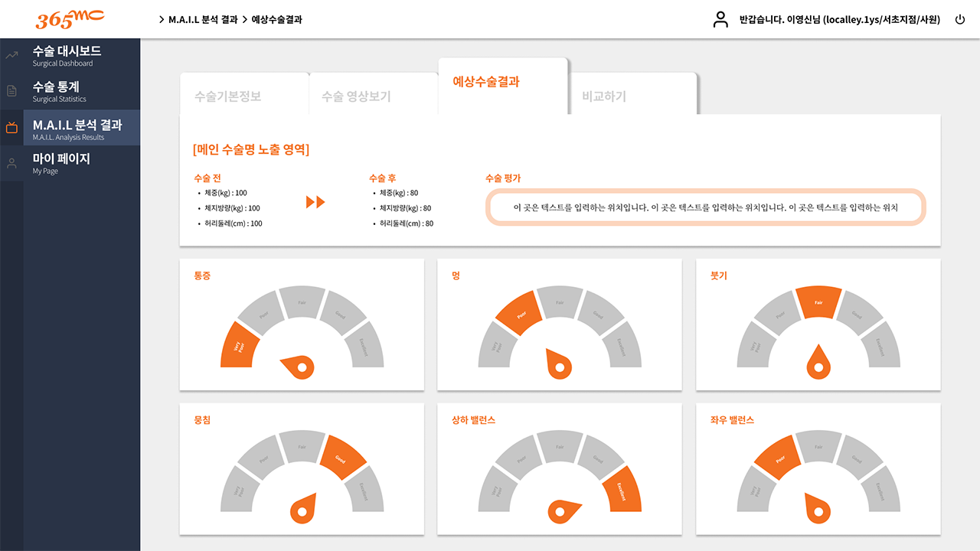Open the 비교하기 tab
980x551 pixels.
click(x=604, y=96)
